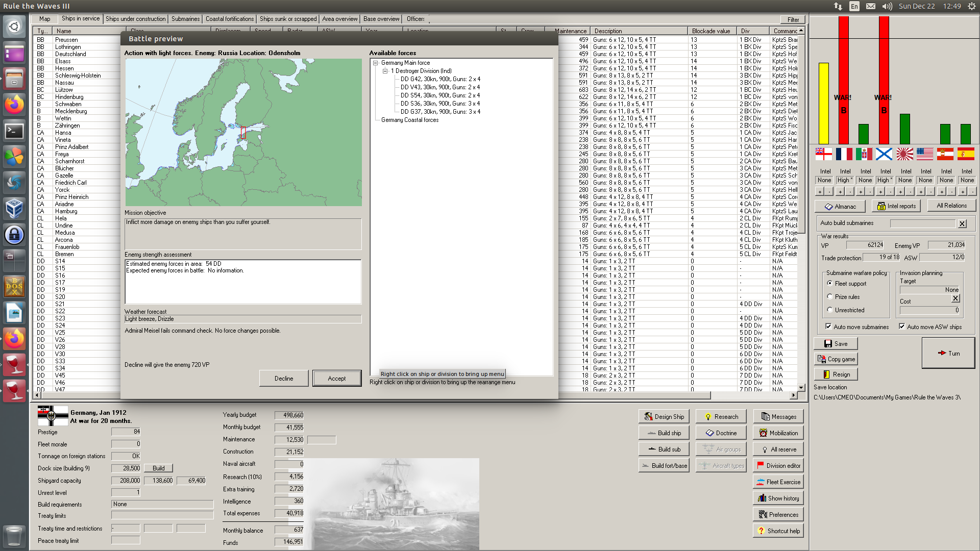Open DOSBox from the Ubuntu dock

click(x=14, y=287)
